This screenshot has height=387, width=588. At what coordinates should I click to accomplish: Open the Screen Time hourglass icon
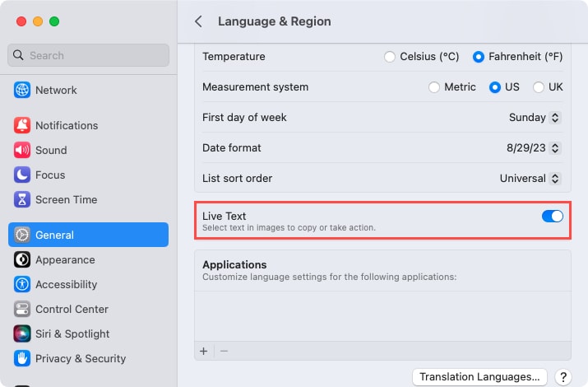(22, 200)
